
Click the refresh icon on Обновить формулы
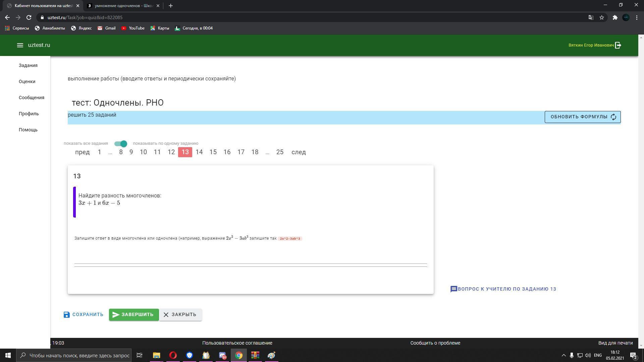coord(613,117)
